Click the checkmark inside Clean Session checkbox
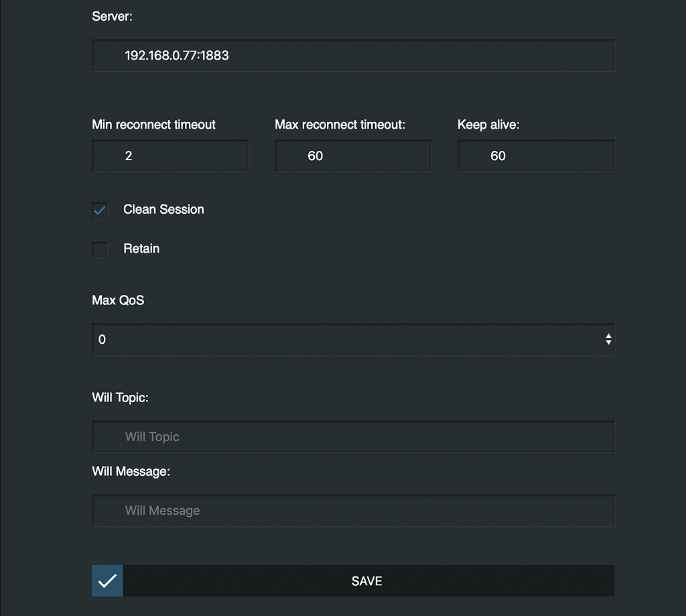Screen dimensions: 686x616 (x=99, y=210)
